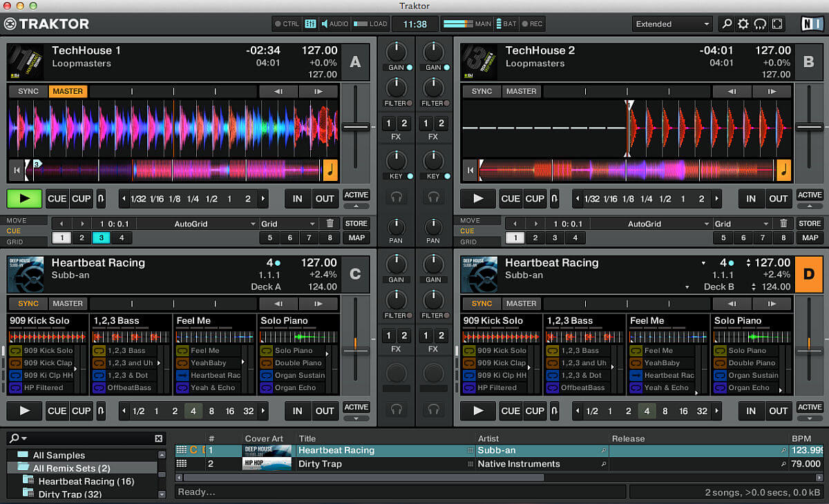
Task: Click the CUP button on Deck C
Action: coord(81,411)
